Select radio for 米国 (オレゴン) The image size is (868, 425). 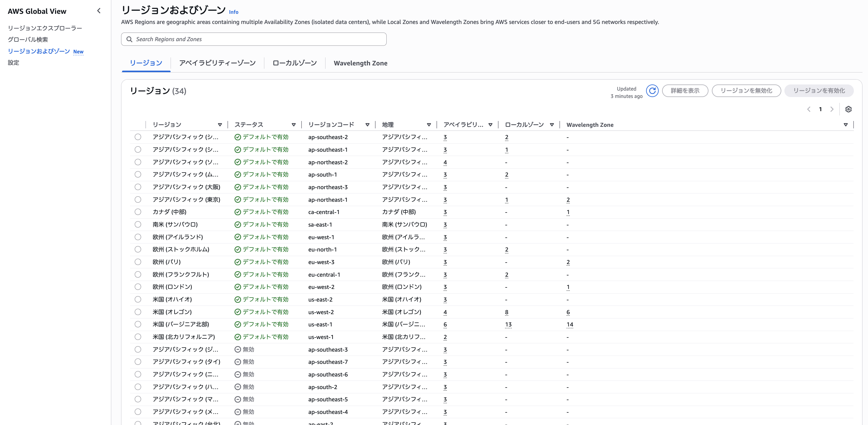pyautogui.click(x=138, y=312)
